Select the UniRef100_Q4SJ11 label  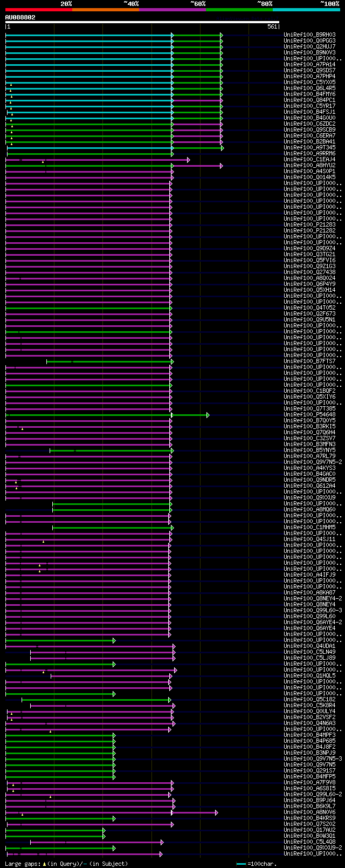310,539
